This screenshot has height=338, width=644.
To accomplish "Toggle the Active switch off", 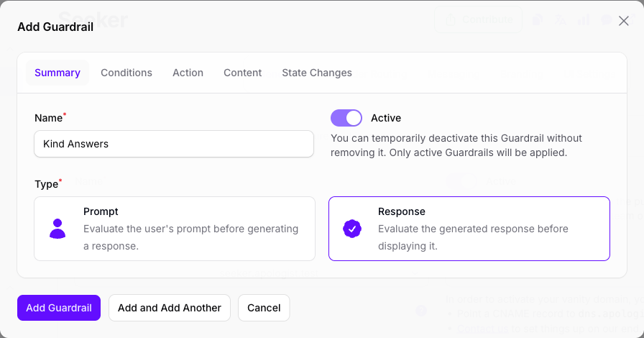I will click(x=346, y=118).
